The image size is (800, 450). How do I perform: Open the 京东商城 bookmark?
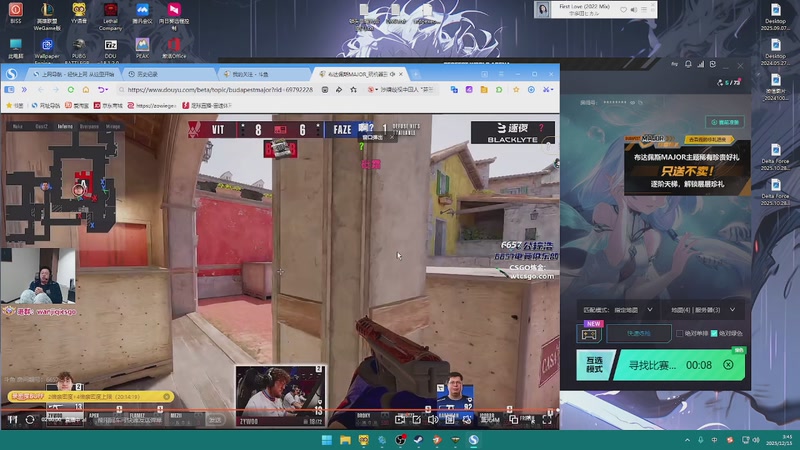108,106
